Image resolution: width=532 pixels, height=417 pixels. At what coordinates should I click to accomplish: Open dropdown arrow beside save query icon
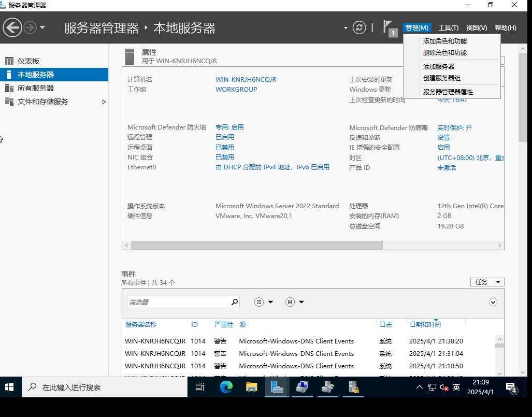click(x=301, y=302)
